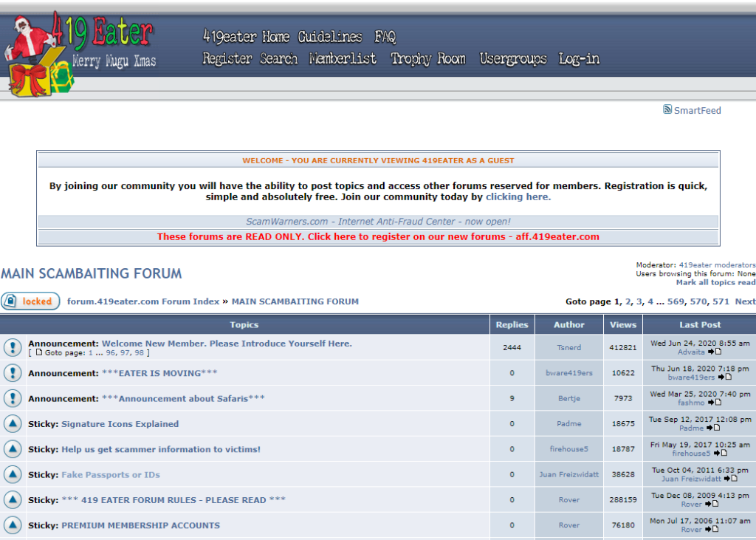Open the EATER IS MOVING announcement
Screen dimensions: 756x540
(159, 373)
